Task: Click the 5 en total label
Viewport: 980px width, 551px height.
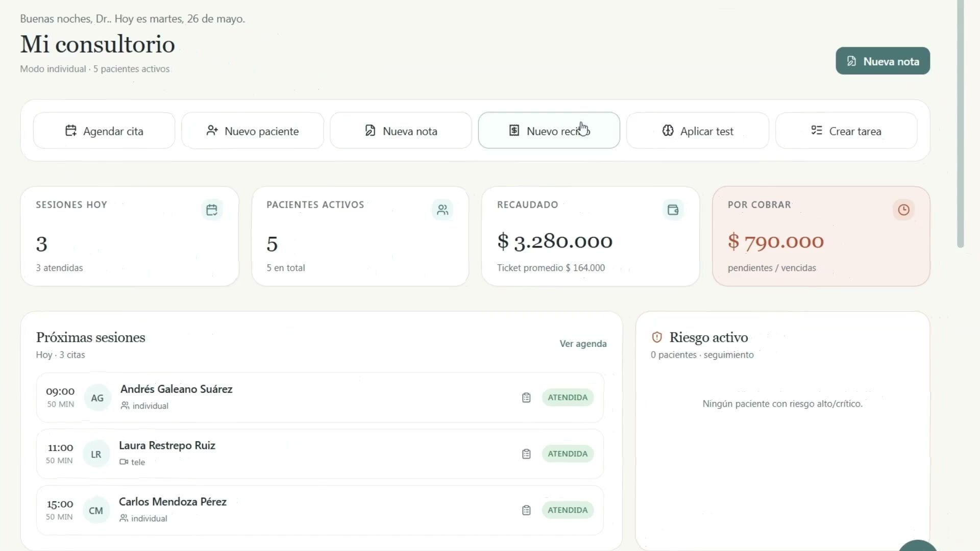Action: [285, 268]
